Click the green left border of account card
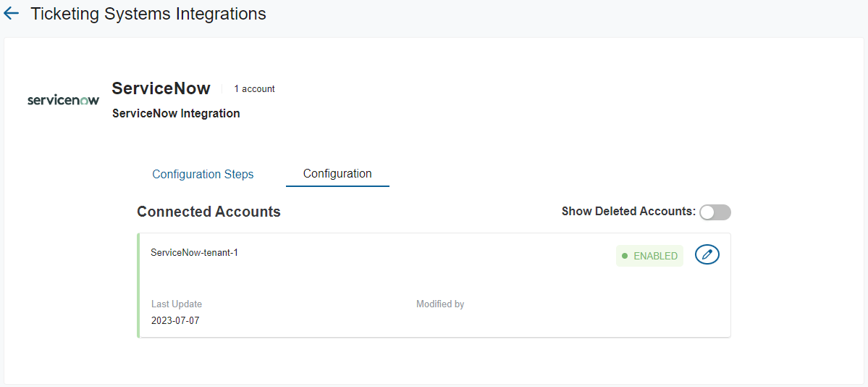 pos(138,286)
